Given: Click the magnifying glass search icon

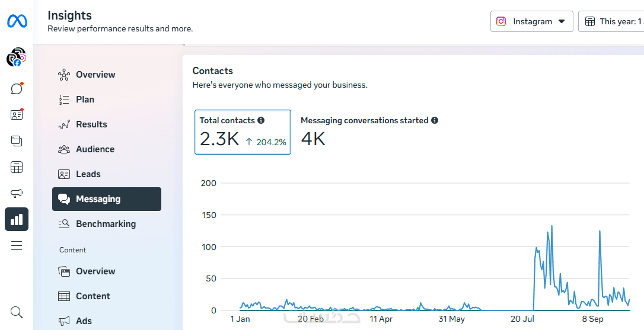Looking at the screenshot, I should (17, 312).
